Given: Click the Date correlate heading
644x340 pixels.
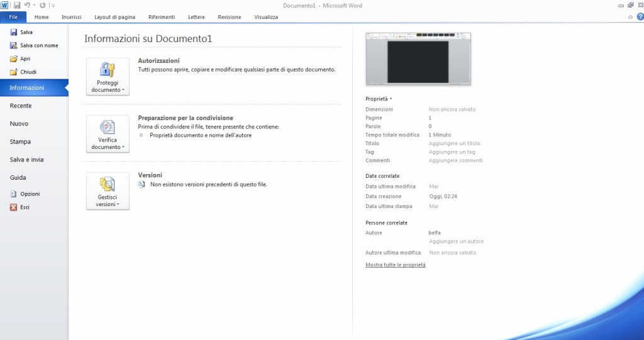Looking at the screenshot, I should coord(382,176).
